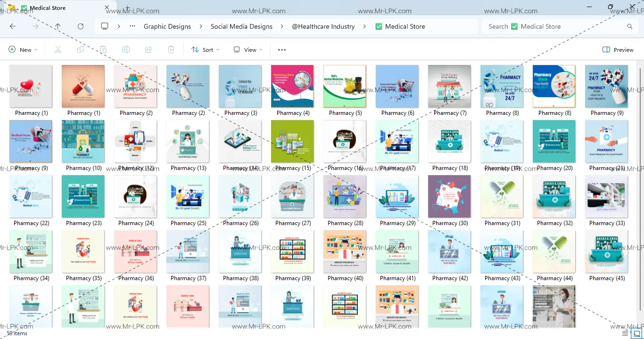The image size is (644, 339).
Task: Expand the Sort options dropdown
Action: [206, 49]
